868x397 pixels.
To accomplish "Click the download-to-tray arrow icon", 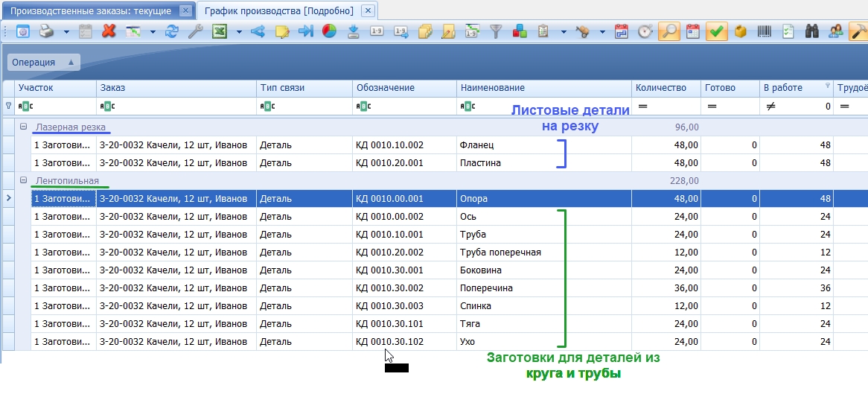I will click(x=353, y=32).
